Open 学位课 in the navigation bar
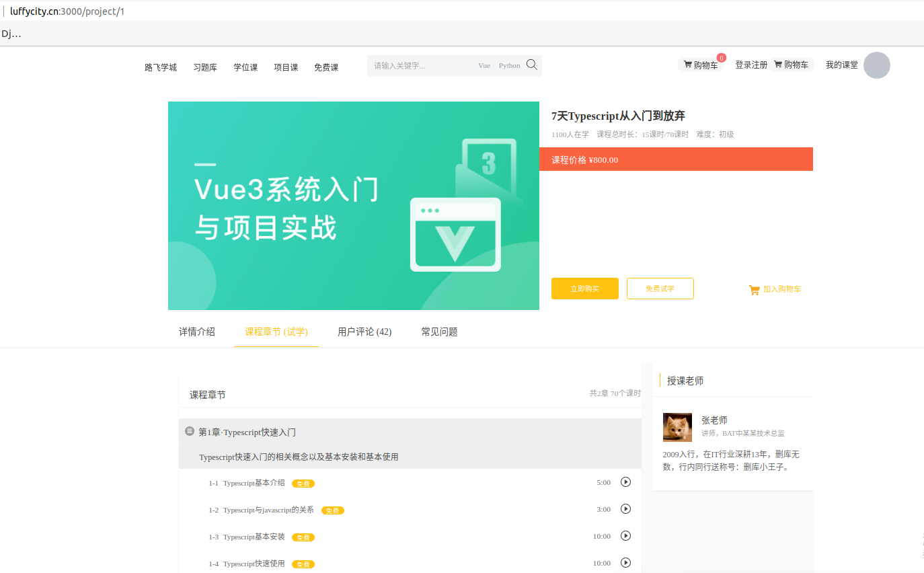The width and height of the screenshot is (924, 573). (x=245, y=67)
